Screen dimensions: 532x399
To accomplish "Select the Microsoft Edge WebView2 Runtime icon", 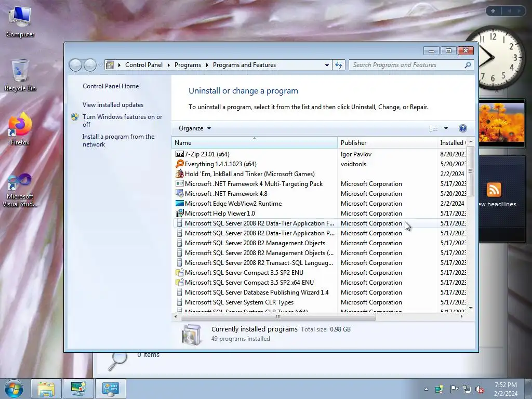I will tap(179, 204).
